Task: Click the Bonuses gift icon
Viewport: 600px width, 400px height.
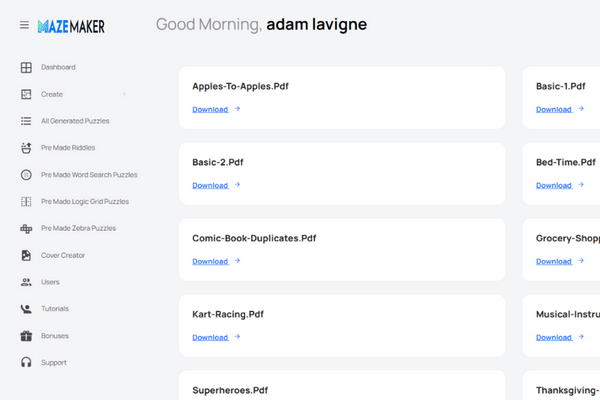Action: pyautogui.click(x=26, y=336)
